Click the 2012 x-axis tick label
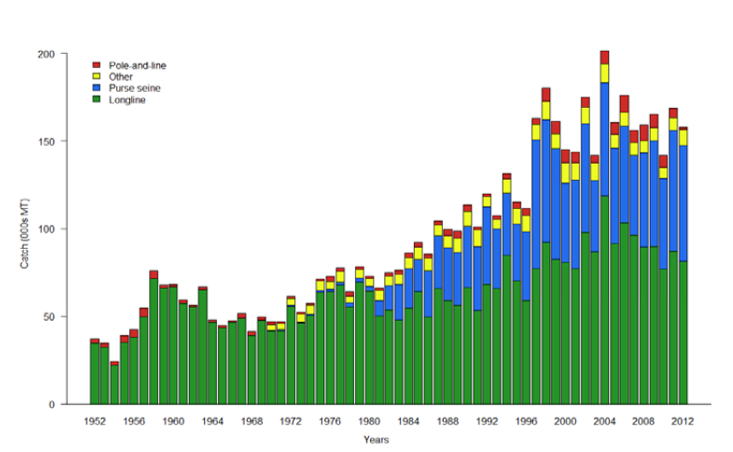This screenshot has height=452, width=733. (x=682, y=421)
